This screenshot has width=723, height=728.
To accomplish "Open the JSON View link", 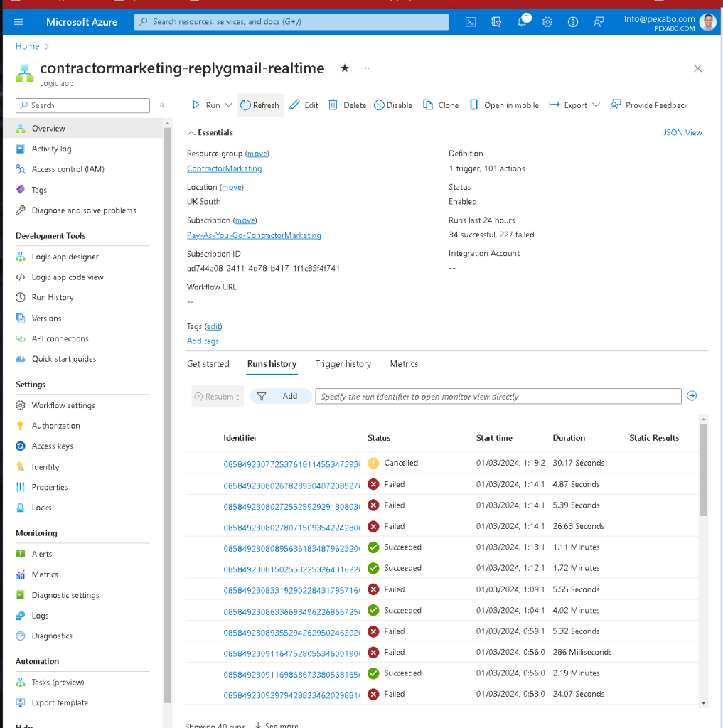I will pos(682,133).
